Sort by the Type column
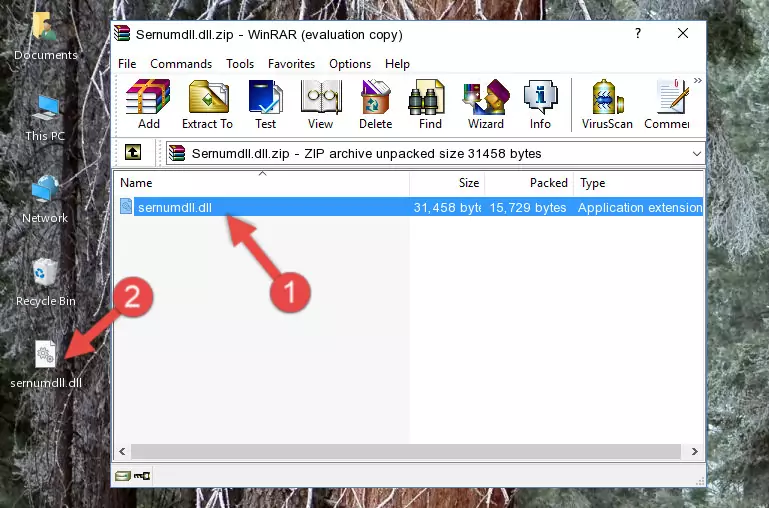Image resolution: width=769 pixels, height=508 pixels. tap(639, 183)
